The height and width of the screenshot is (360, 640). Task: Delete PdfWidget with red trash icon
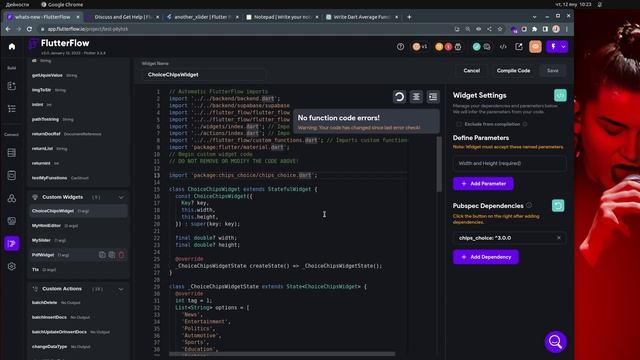point(121,255)
